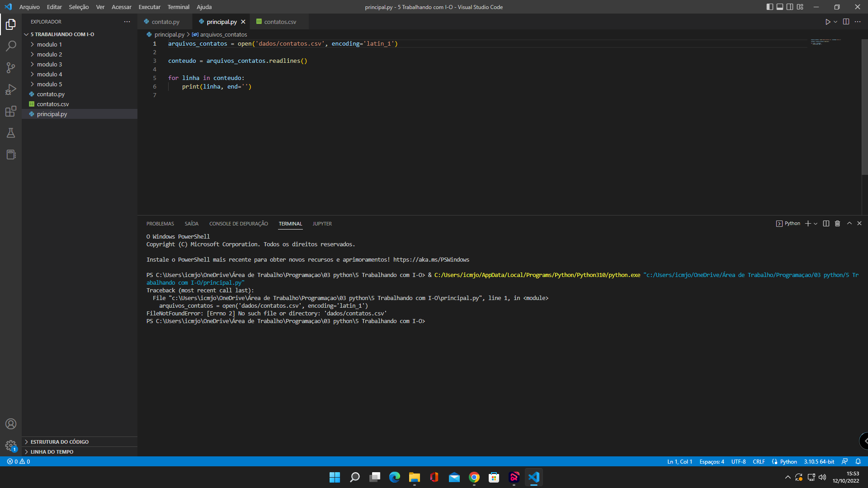
Task: Open the Editar menu
Action: point(54,7)
